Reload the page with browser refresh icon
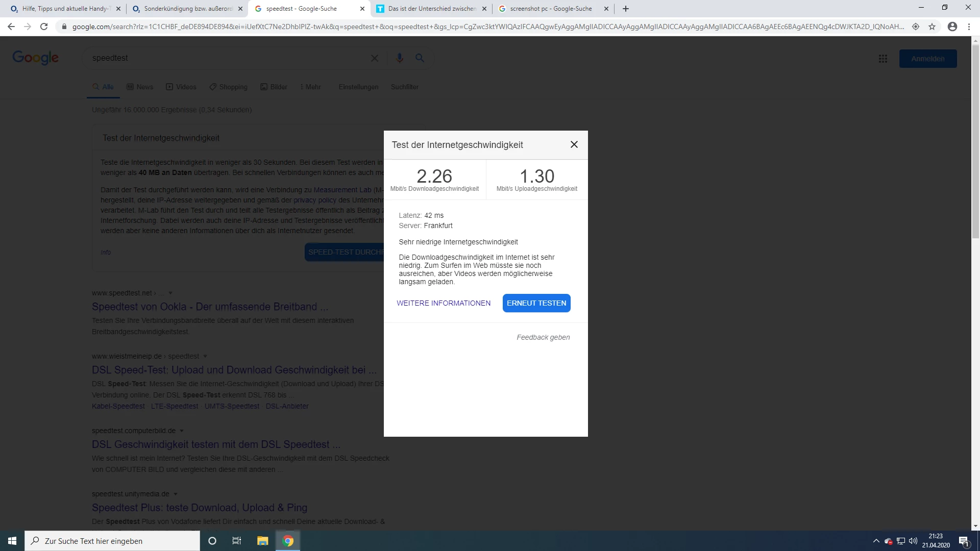 (44, 27)
